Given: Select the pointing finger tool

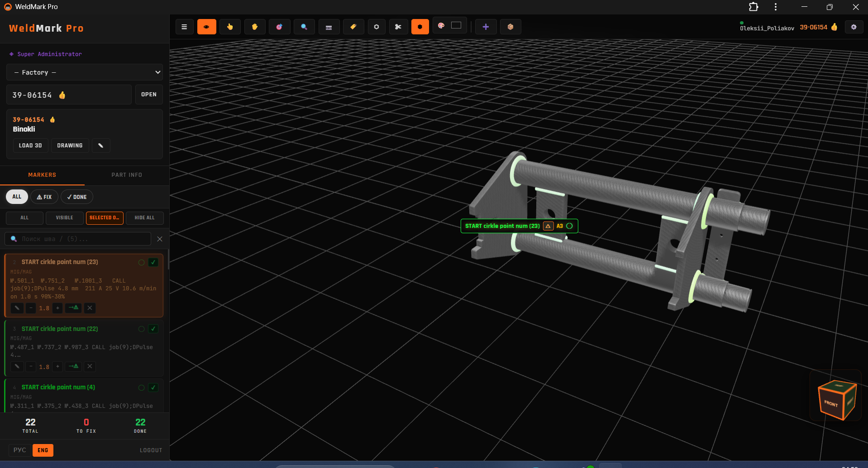Looking at the screenshot, I should click(230, 27).
